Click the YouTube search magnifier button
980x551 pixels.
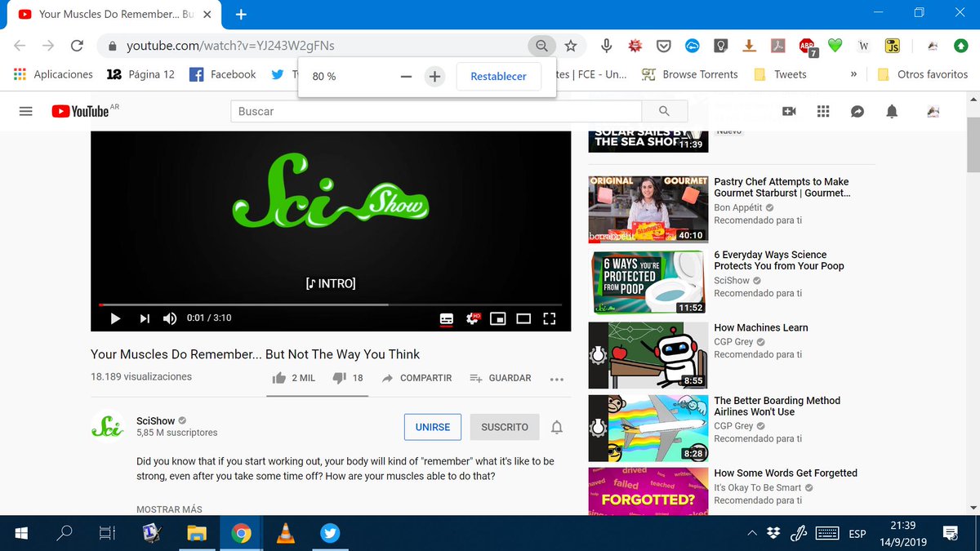point(664,111)
